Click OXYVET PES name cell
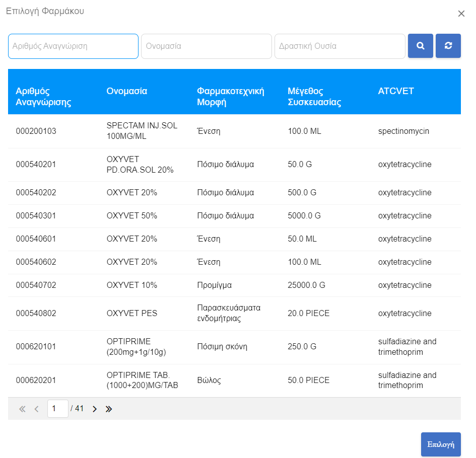This screenshot has height=458, width=476. (x=132, y=314)
